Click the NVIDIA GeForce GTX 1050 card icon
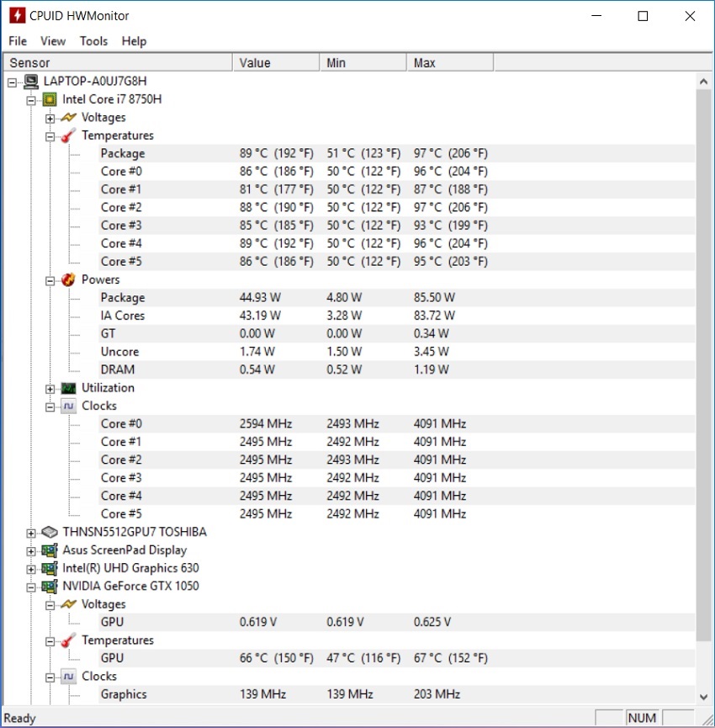This screenshot has height=728, width=715. 50,587
